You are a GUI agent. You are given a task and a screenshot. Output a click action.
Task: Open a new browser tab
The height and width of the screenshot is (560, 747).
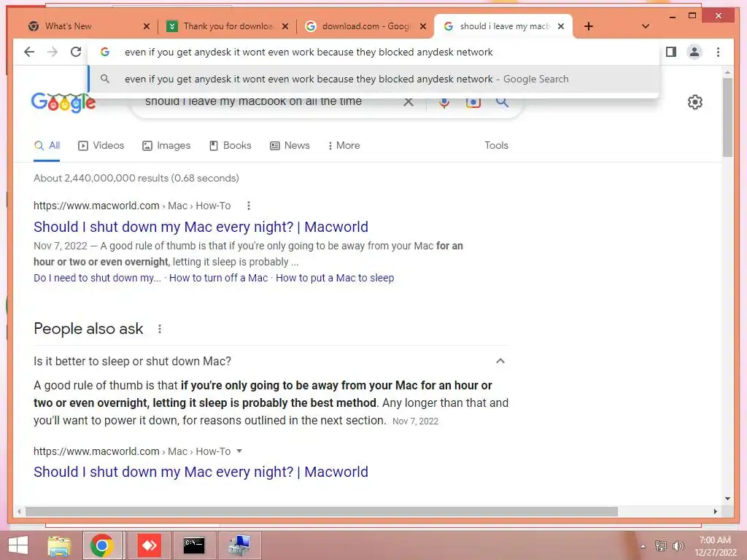pyautogui.click(x=589, y=26)
